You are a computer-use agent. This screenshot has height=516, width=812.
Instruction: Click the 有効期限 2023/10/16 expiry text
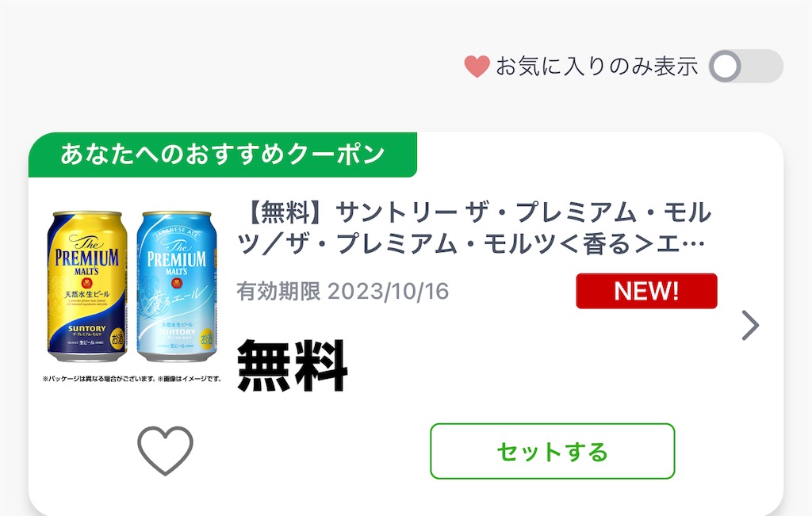[343, 292]
